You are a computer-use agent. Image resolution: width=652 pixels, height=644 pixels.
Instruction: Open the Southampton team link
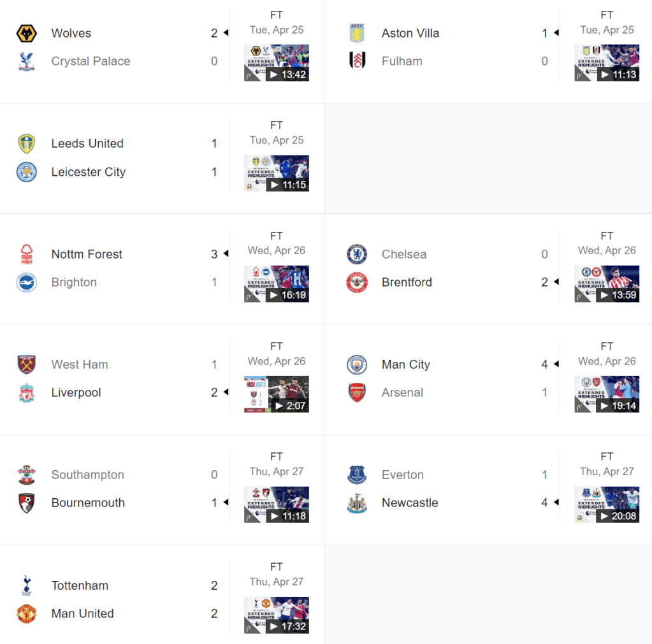click(88, 475)
